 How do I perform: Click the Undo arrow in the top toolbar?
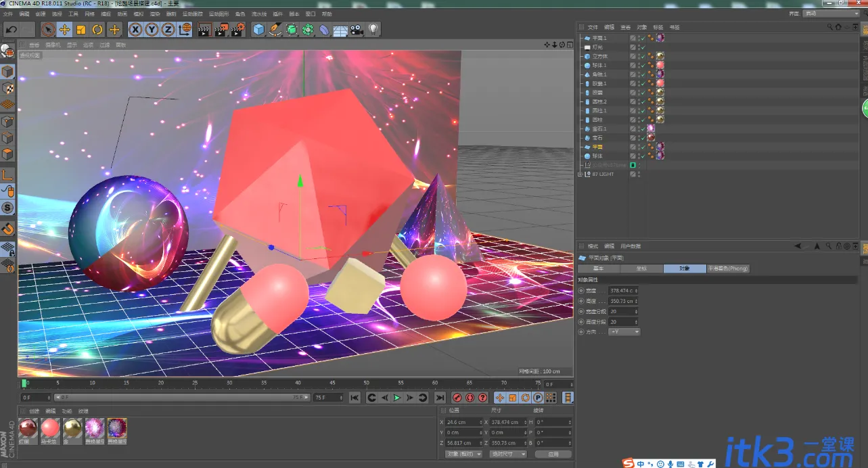click(12, 29)
